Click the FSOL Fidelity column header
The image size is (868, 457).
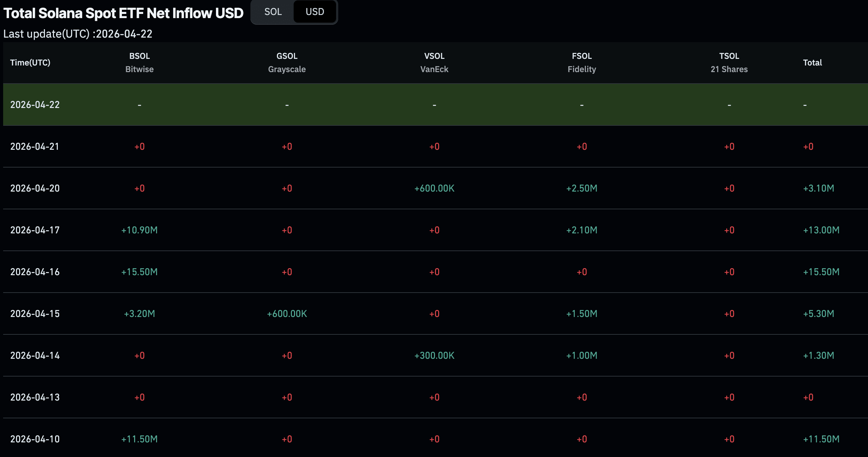pyautogui.click(x=582, y=62)
